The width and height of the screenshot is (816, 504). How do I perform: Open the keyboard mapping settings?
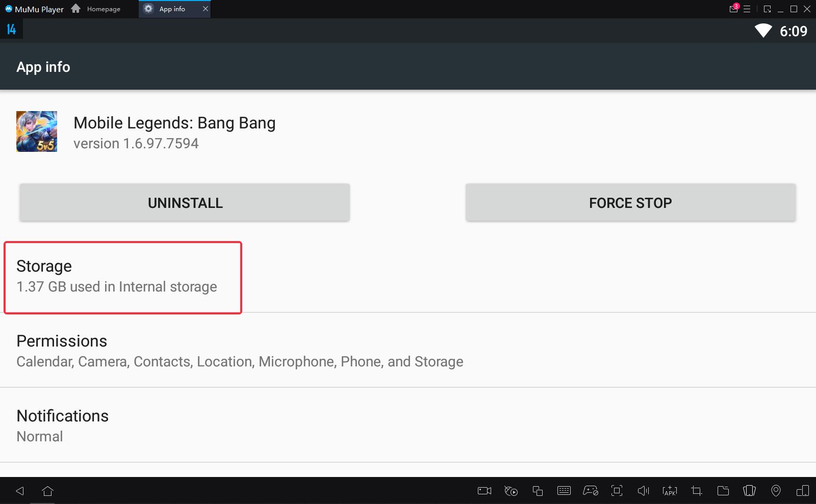(564, 491)
